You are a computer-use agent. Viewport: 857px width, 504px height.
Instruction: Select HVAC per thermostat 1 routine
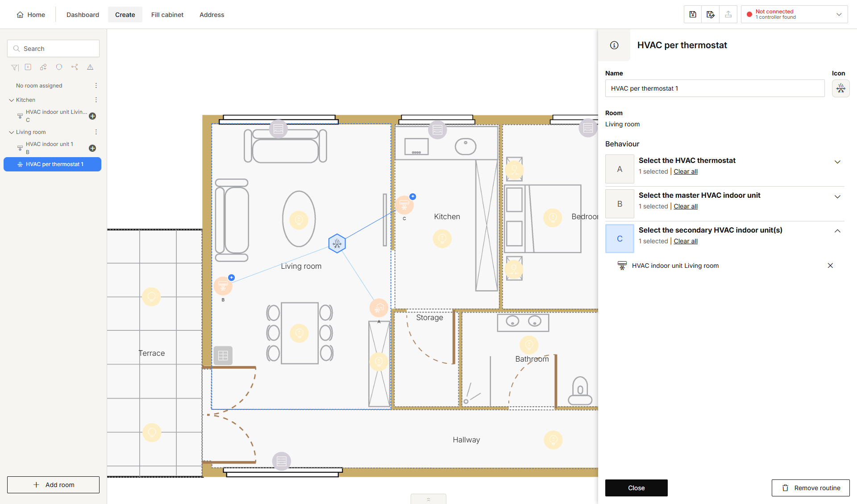click(x=52, y=164)
